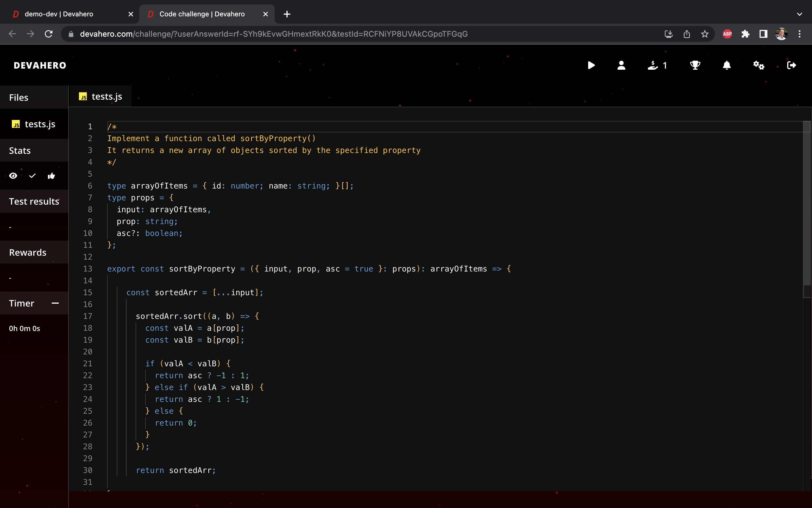Click 'Implement a function called sortByProperty()' comment
This screenshot has height=508, width=812.
211,138
